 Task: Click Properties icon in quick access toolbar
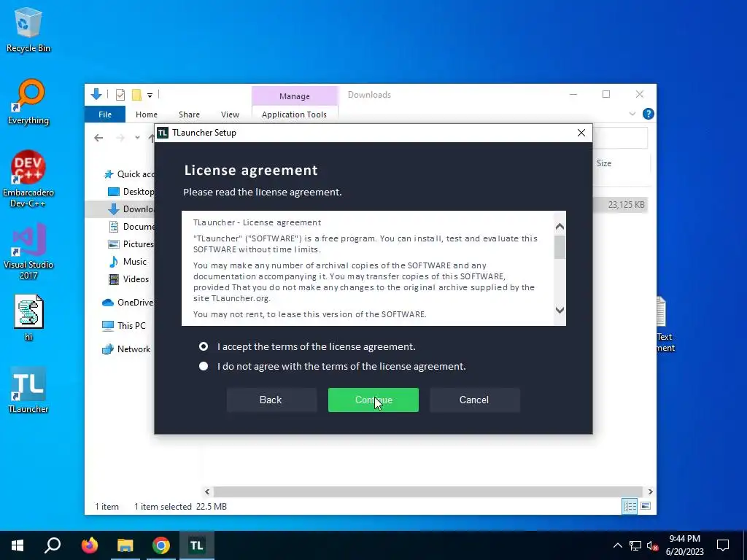tap(120, 95)
